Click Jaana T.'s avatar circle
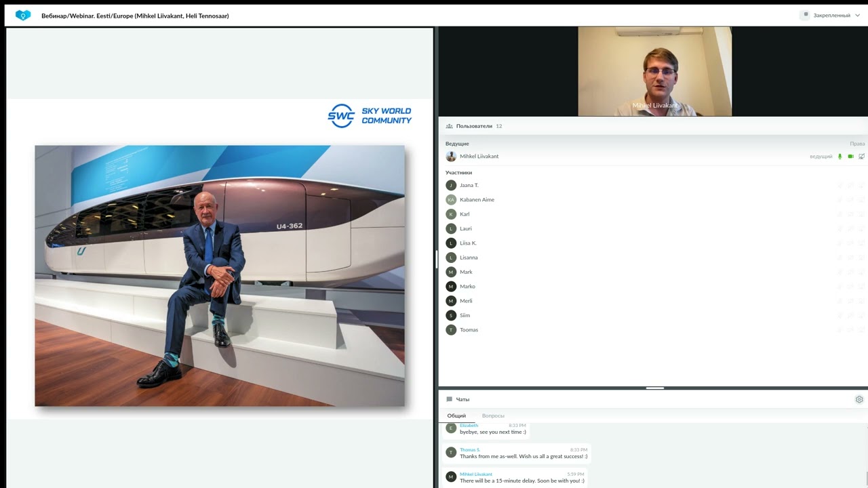Image resolution: width=868 pixels, height=488 pixels. point(451,185)
